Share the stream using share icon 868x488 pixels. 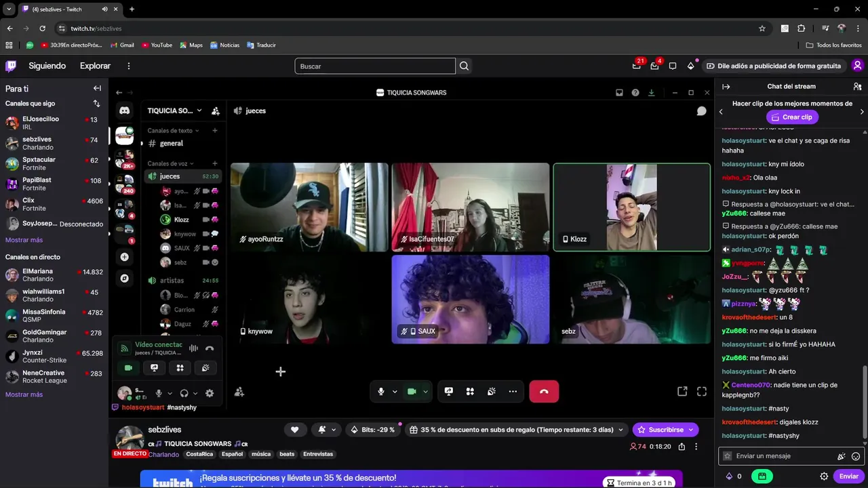coord(682,447)
